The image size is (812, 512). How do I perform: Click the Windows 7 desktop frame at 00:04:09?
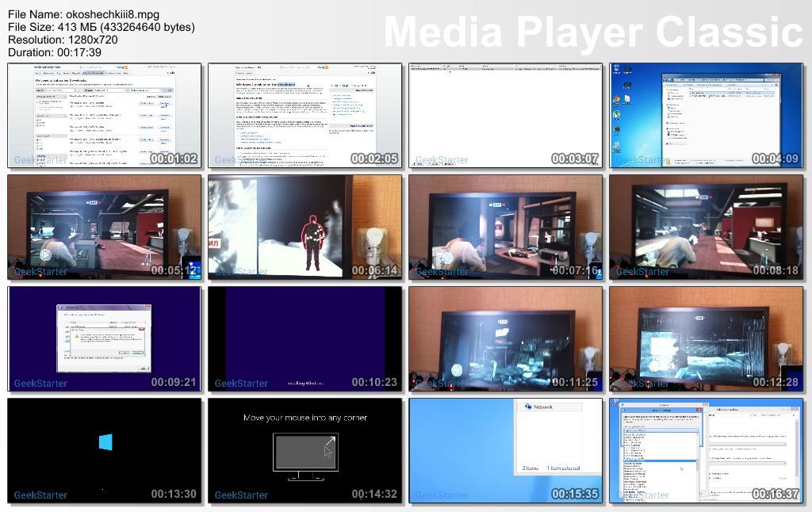[707, 116]
